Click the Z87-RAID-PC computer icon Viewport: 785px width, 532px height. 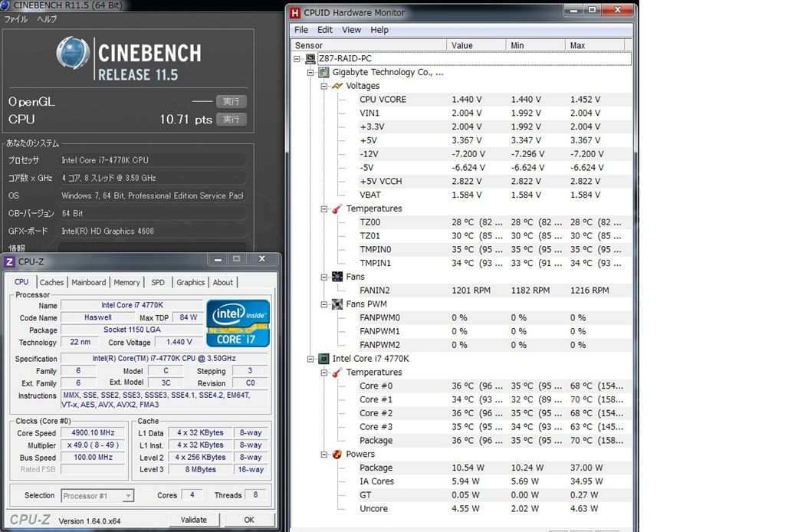310,59
